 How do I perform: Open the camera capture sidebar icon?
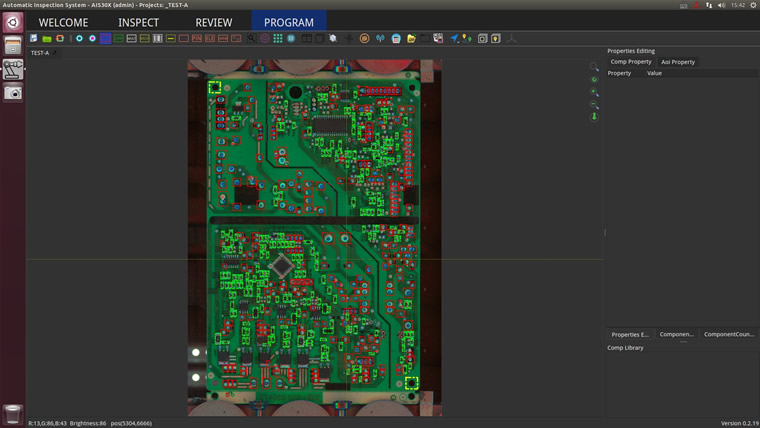click(13, 93)
